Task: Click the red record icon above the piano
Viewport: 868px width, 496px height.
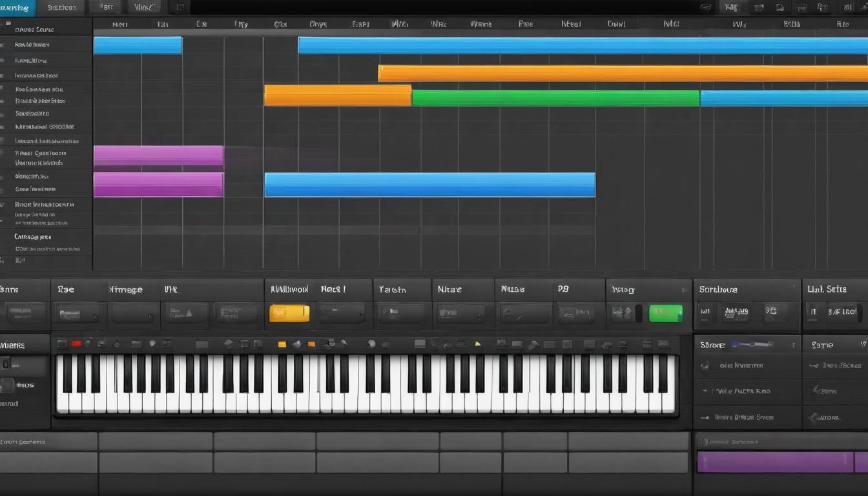Action: (x=76, y=344)
